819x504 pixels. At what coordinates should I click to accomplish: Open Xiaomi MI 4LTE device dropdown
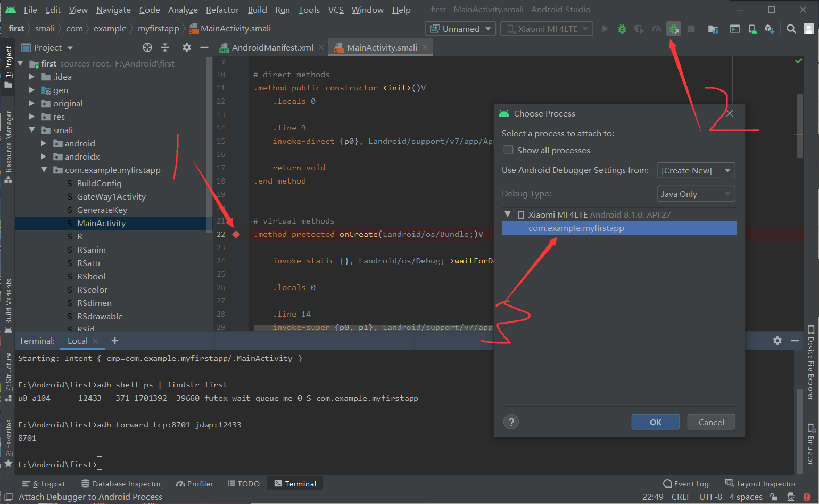point(547,29)
